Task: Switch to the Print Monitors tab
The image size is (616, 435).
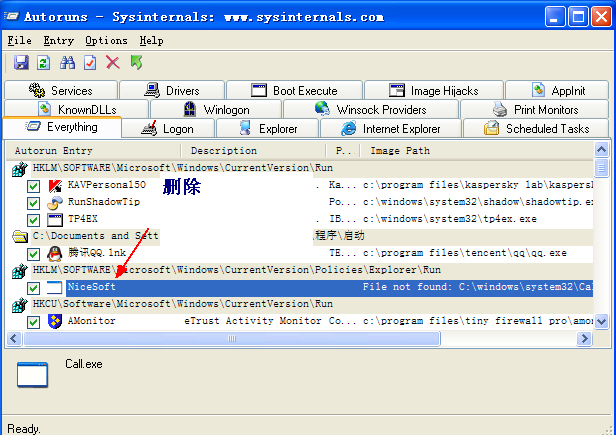Action: (x=535, y=109)
